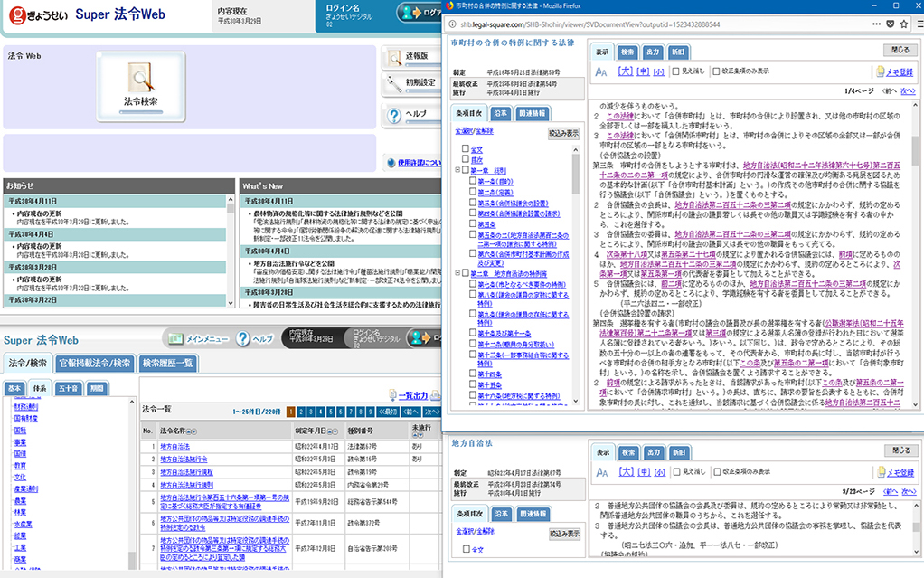Check the 第一章 総則 checkbox

click(466, 170)
